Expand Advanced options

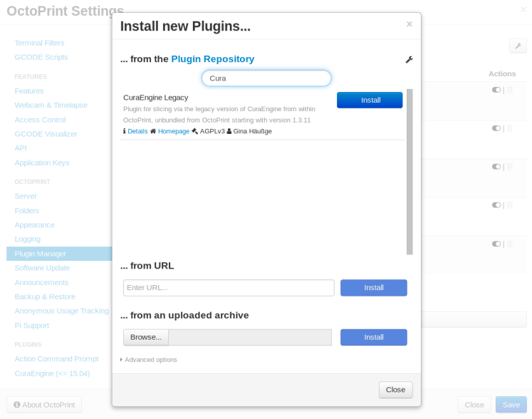click(149, 360)
